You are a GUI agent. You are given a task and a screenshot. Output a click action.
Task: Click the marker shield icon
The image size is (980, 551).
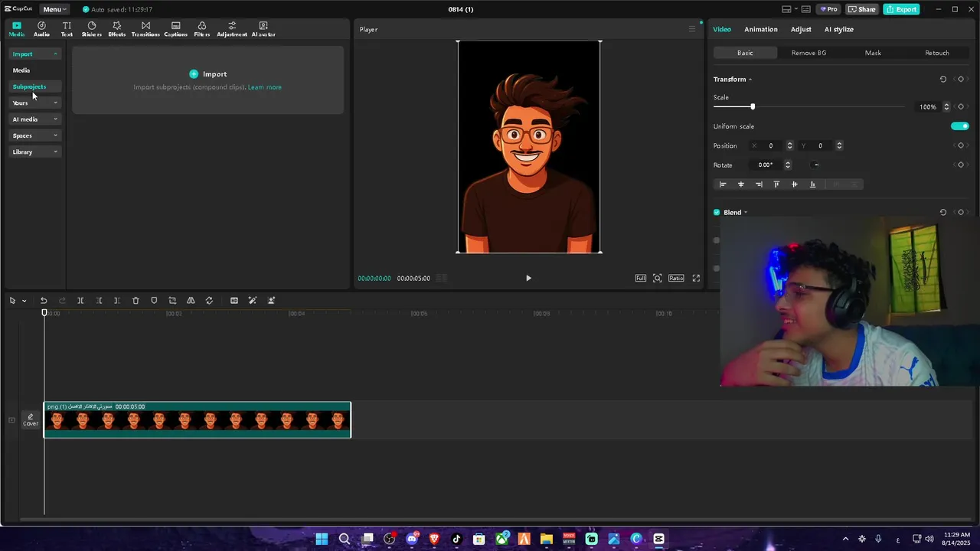(154, 301)
